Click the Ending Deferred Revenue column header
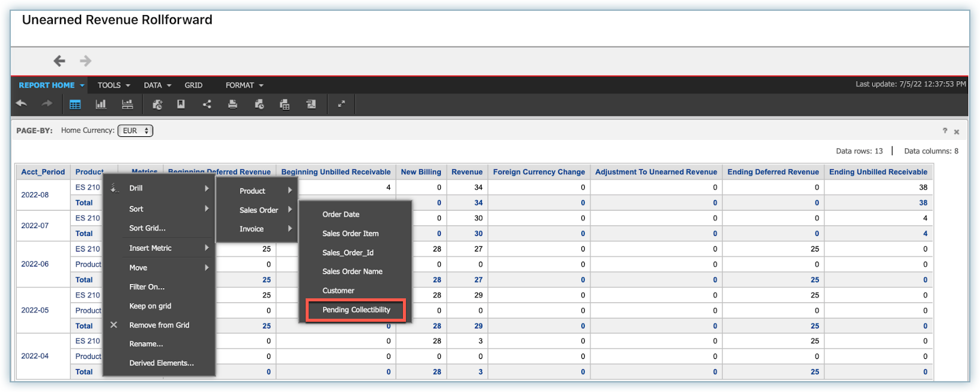The height and width of the screenshot is (392, 980). [773, 172]
